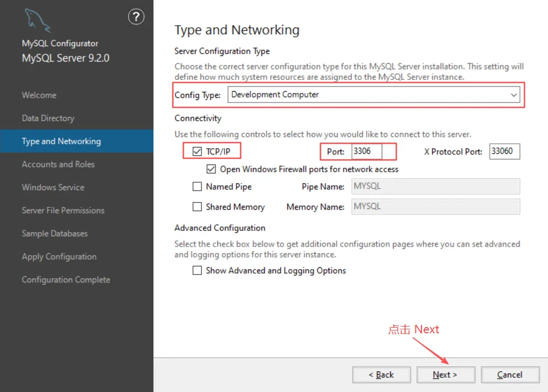Click the Connectivity section label
Viewport: 548px width, 392px height.
[198, 119]
